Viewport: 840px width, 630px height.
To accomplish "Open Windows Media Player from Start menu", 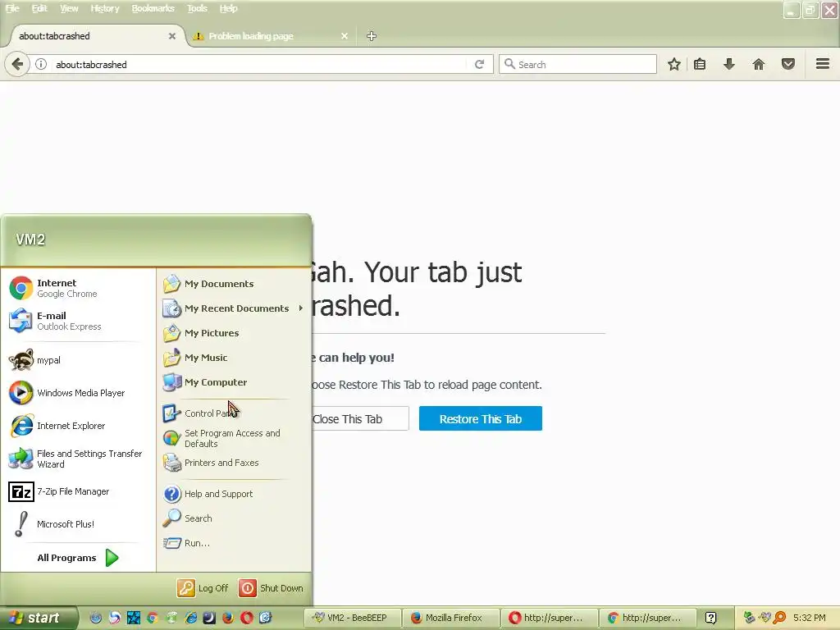I will [x=78, y=393].
